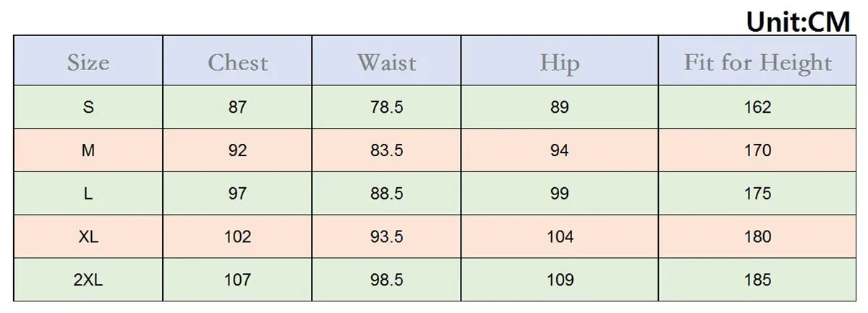Select the size S cell
Image resolution: width=868 pixels, height=313 pixels.
coord(88,107)
